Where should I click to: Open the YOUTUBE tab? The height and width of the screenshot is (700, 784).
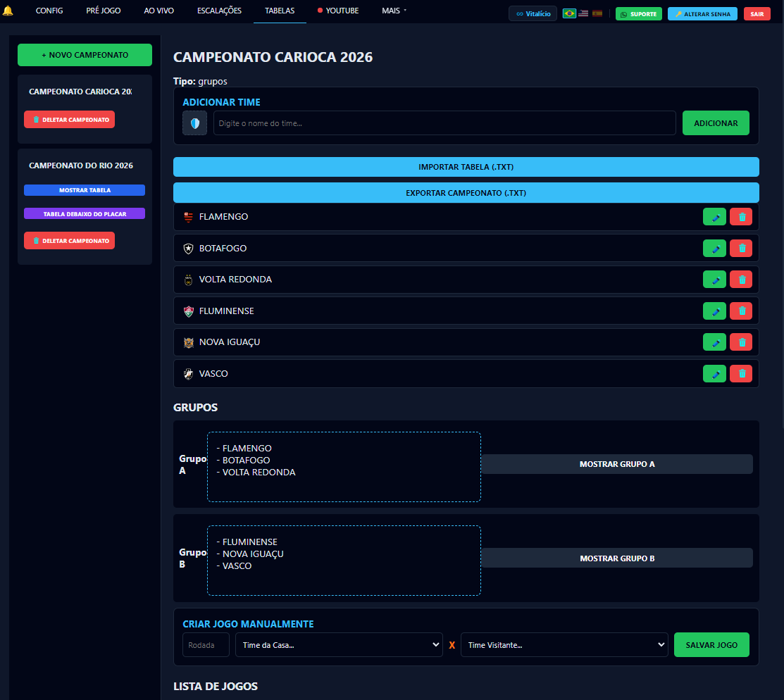tap(338, 11)
